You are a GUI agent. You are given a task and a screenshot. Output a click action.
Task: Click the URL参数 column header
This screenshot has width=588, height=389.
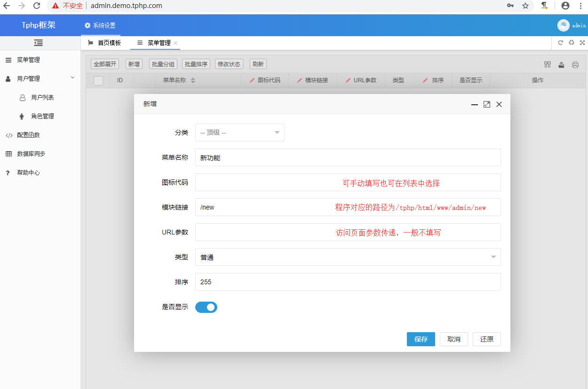point(361,80)
